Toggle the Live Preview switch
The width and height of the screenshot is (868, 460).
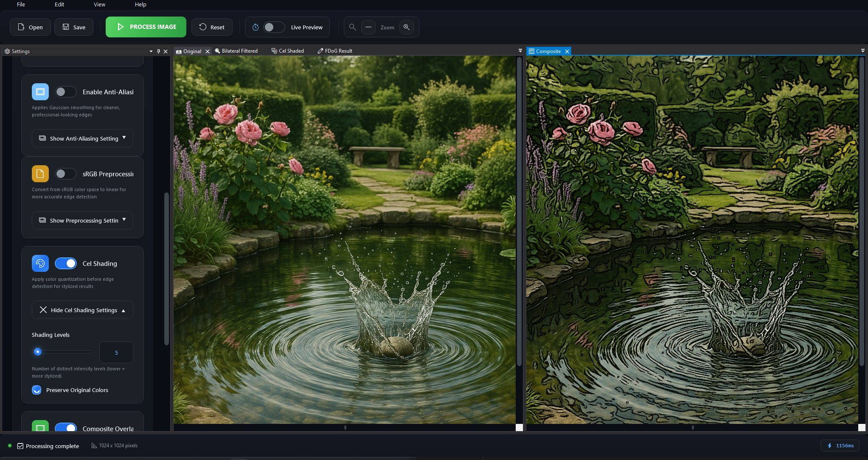274,27
